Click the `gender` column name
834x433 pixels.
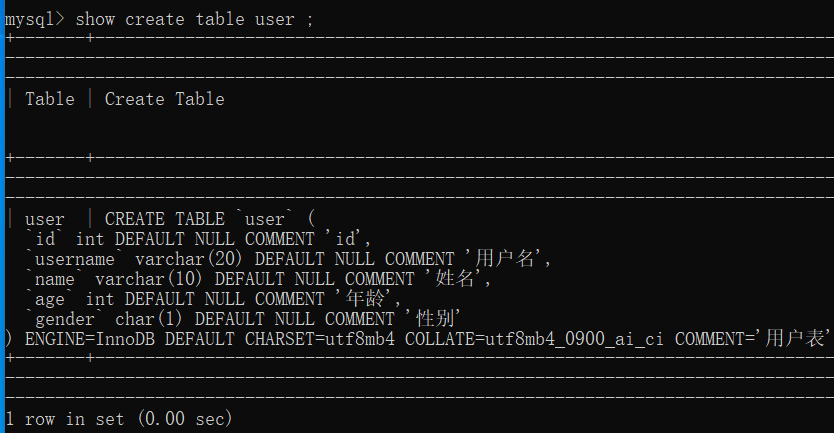[64, 319]
